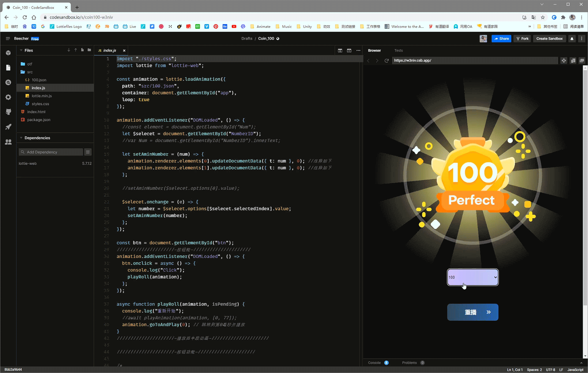Open the Deployment rocket panel
588x373 pixels.
8,127
